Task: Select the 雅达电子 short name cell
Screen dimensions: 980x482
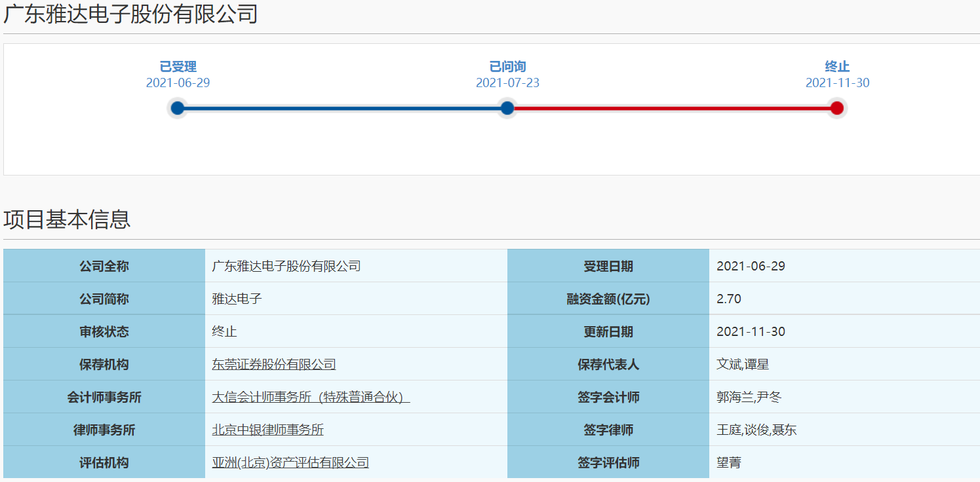Action: pos(356,299)
